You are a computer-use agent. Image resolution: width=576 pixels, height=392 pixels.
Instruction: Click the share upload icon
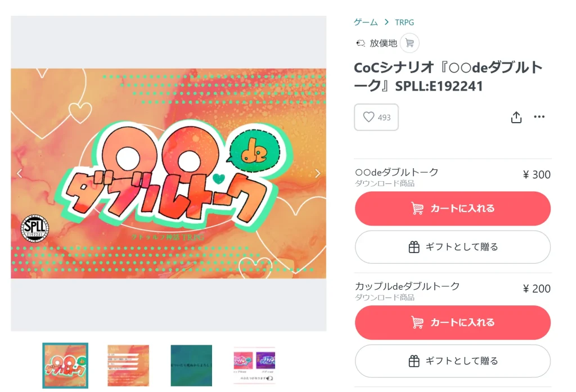pos(516,117)
